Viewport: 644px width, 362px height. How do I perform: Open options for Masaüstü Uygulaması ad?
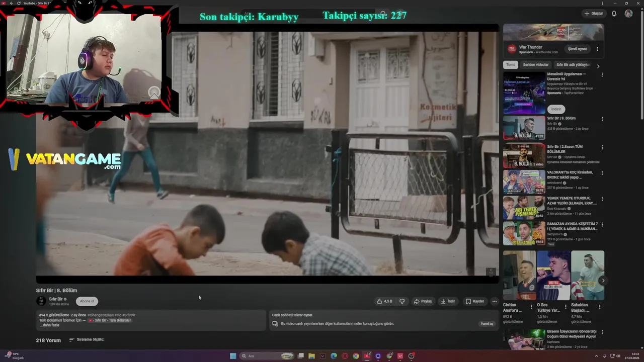[602, 75]
